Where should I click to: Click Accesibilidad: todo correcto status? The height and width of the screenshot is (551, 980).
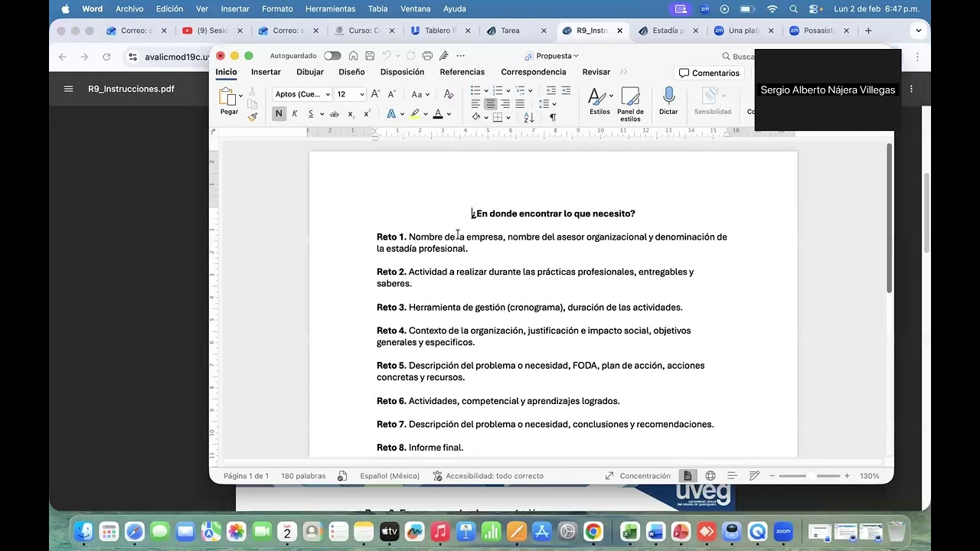(x=488, y=476)
